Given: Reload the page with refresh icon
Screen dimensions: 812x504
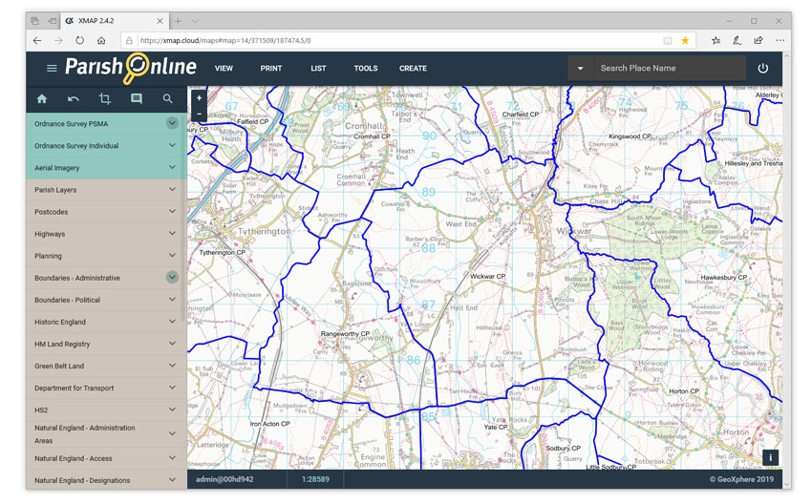Looking at the screenshot, I should pyautogui.click(x=79, y=40).
